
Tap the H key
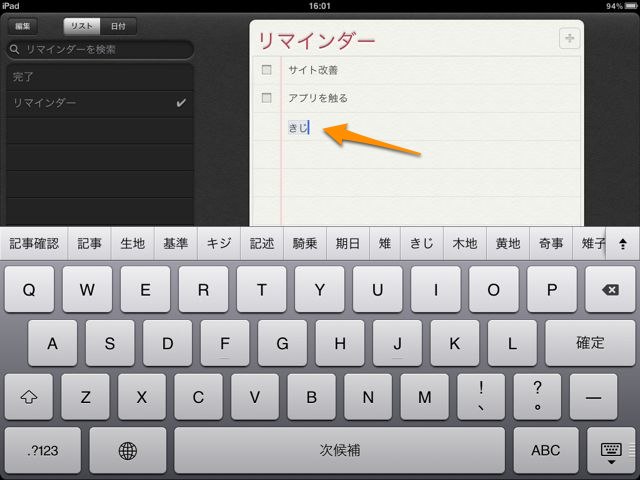(340, 343)
